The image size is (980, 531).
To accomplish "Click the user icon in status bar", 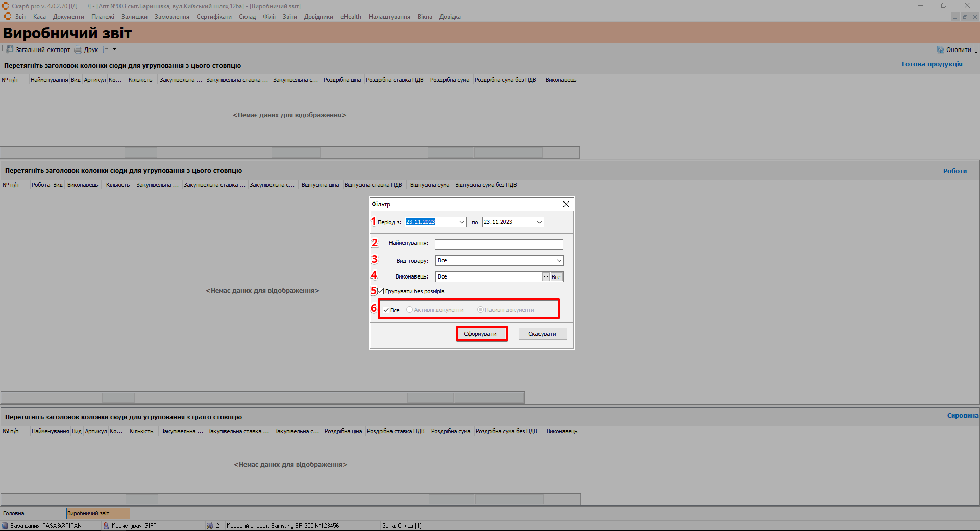I will (106, 526).
